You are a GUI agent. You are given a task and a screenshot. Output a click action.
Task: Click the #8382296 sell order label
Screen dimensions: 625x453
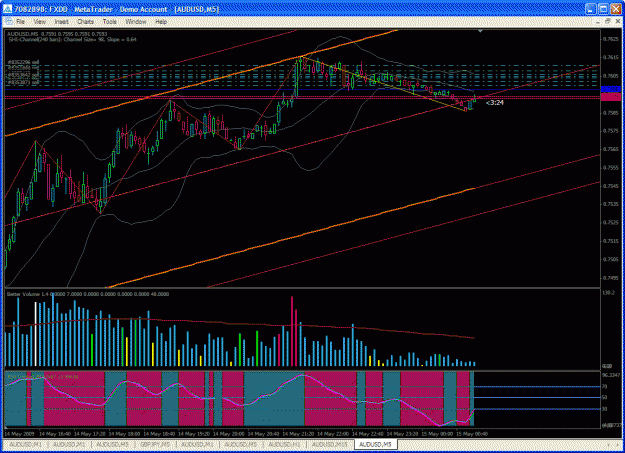pyautogui.click(x=24, y=62)
